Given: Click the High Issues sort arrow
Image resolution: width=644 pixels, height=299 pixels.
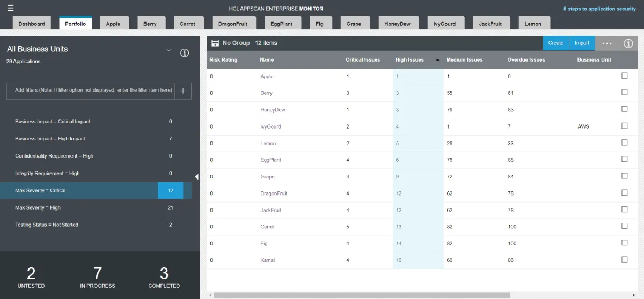Looking at the screenshot, I should 437,60.
